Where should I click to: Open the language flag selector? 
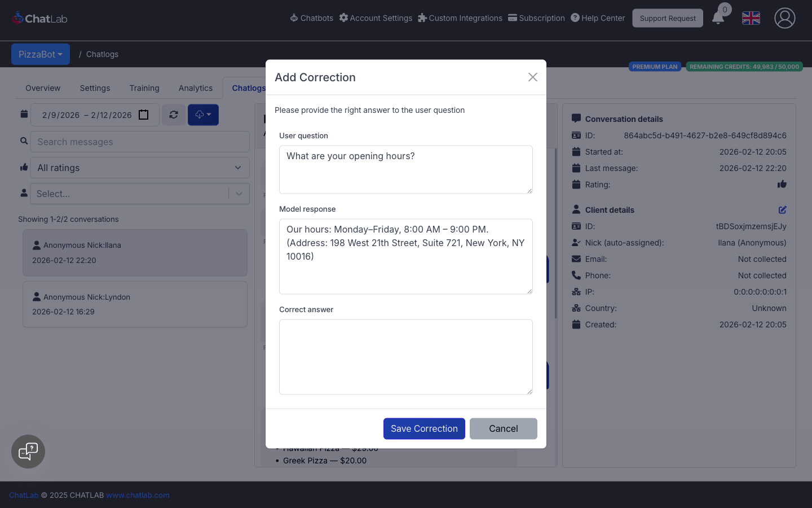751,18
